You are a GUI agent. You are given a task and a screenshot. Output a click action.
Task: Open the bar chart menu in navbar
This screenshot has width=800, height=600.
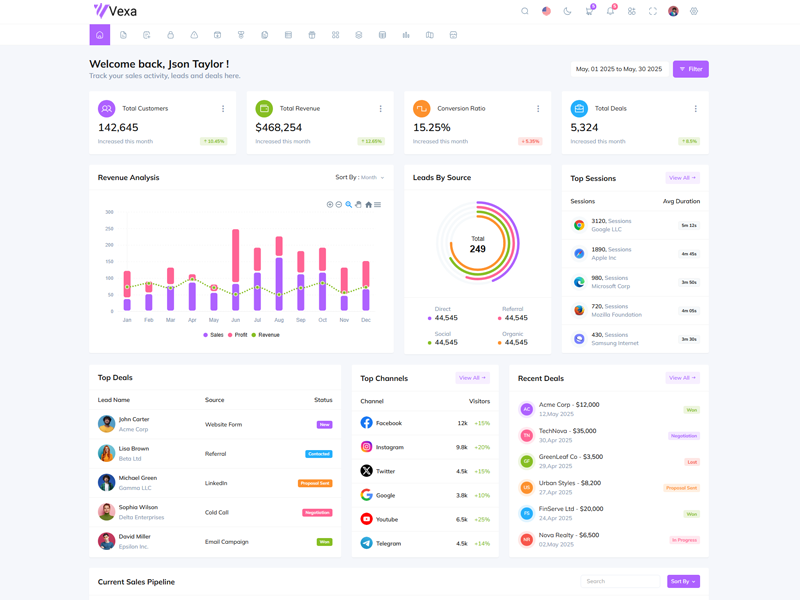click(x=406, y=35)
